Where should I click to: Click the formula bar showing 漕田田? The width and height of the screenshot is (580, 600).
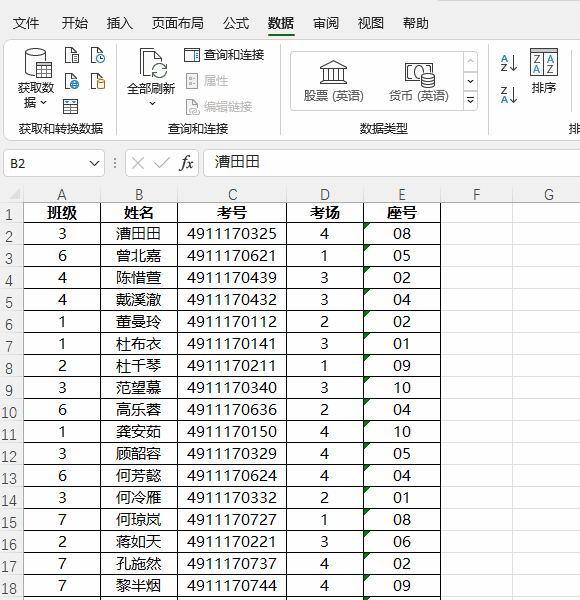coord(392,163)
